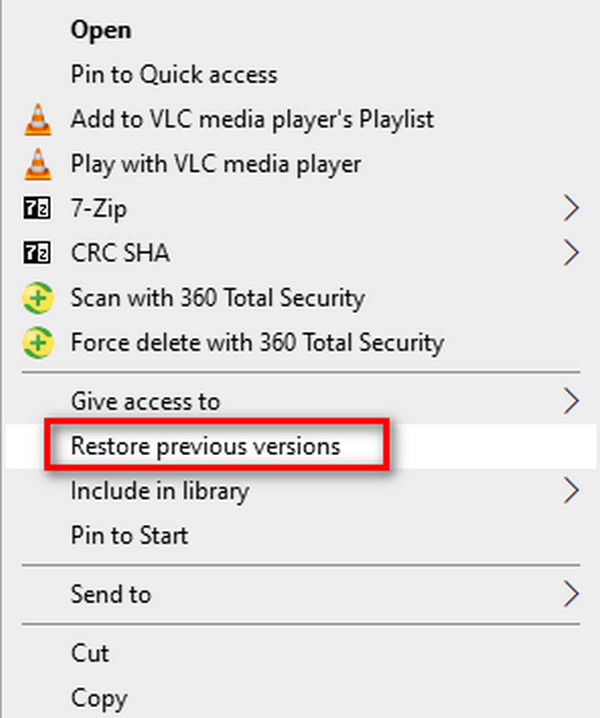Click the 360 icon beside Force delete
The width and height of the screenshot is (600, 718).
coord(38,343)
